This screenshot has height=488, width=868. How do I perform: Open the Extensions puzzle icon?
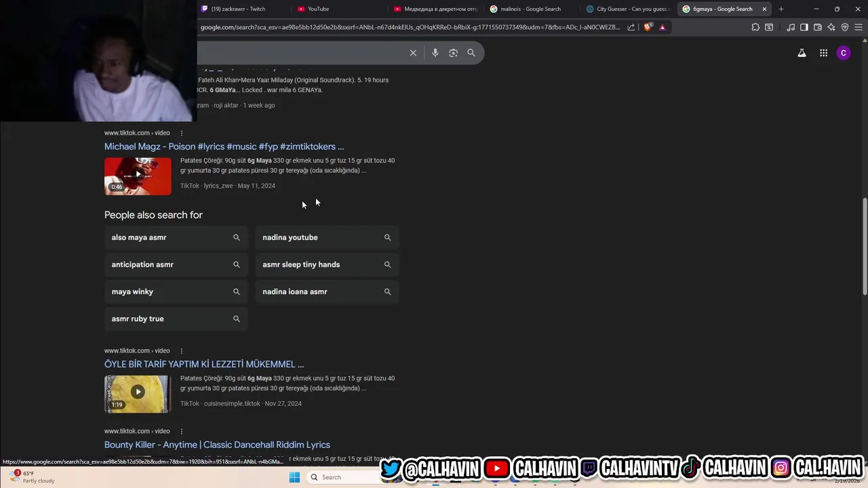tap(755, 27)
